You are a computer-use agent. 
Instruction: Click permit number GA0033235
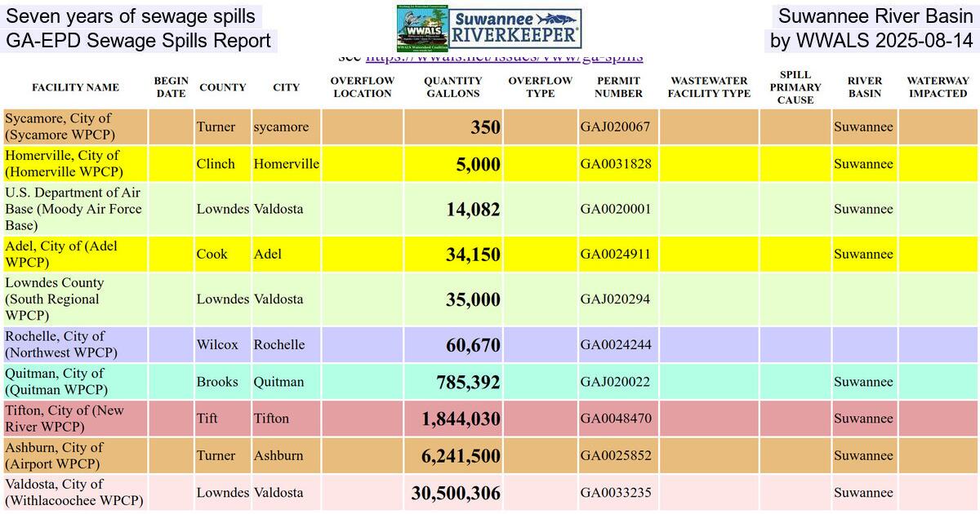tap(616, 492)
